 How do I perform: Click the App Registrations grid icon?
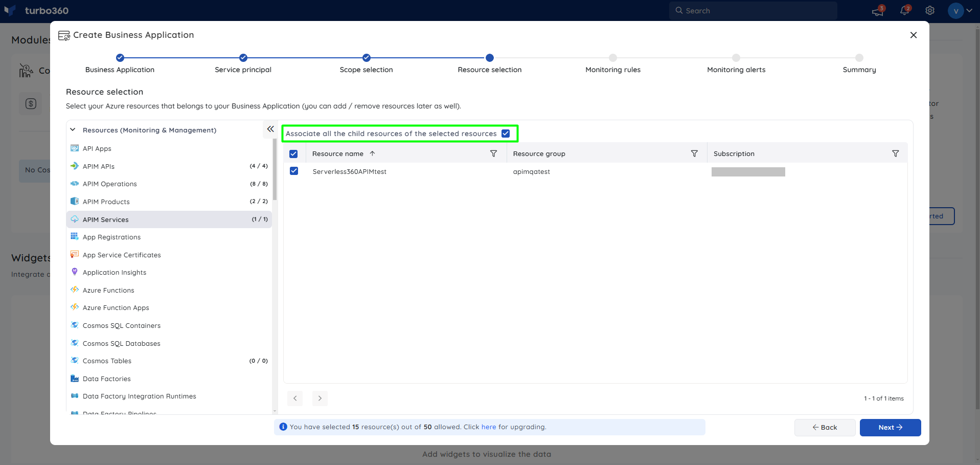[x=75, y=236]
